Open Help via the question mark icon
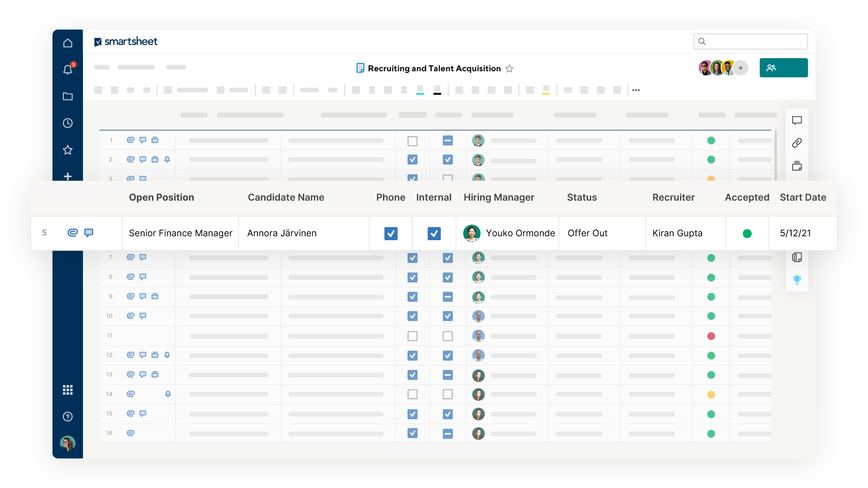Screen dimensions: 868x488 [x=68, y=417]
